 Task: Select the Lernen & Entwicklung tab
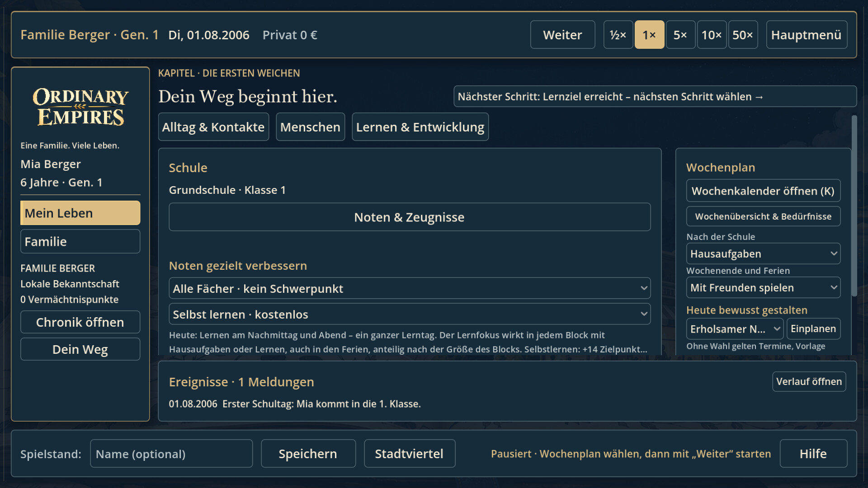point(420,127)
